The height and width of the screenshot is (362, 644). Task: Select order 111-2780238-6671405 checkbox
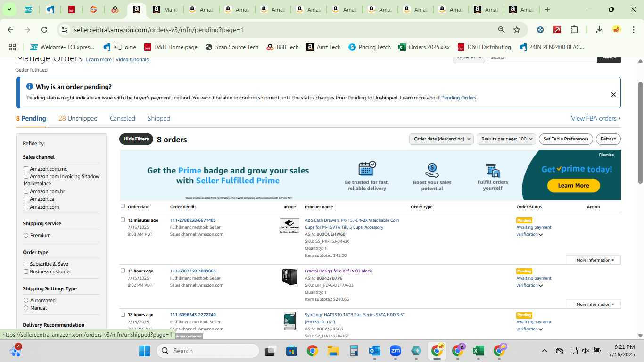123,220
